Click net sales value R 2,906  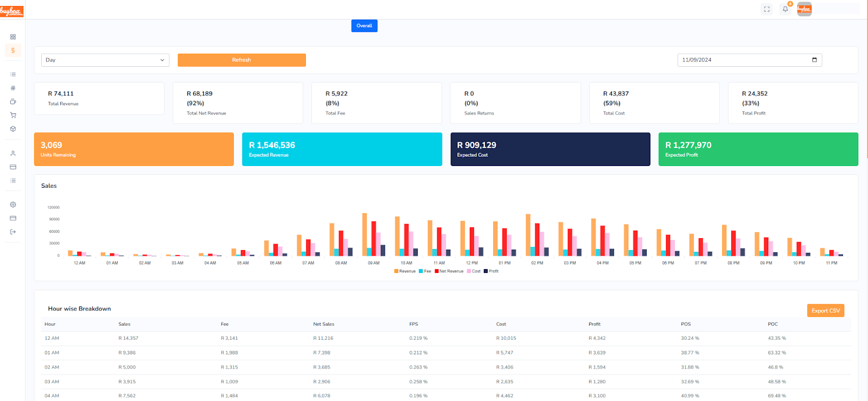(322, 381)
